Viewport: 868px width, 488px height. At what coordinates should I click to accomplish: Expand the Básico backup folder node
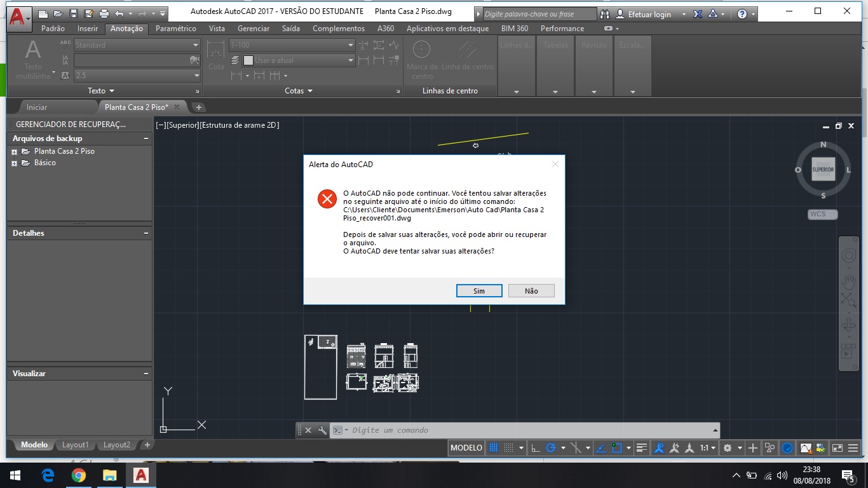point(14,163)
